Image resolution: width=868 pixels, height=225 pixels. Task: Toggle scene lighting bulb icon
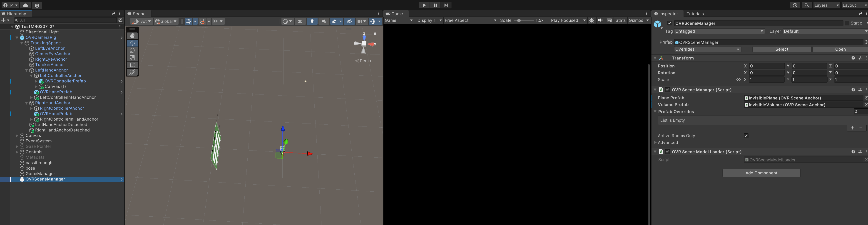click(312, 21)
